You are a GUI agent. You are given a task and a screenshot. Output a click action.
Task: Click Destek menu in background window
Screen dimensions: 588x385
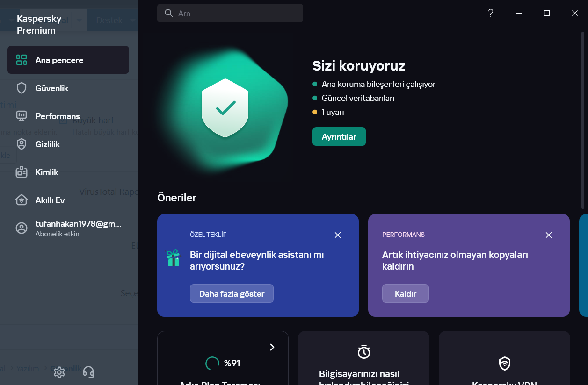point(112,20)
